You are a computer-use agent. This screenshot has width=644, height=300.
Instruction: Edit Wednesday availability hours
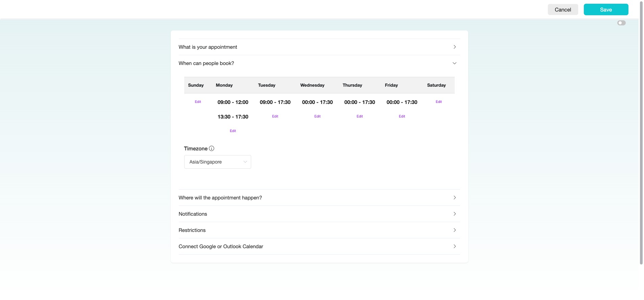pyautogui.click(x=317, y=116)
